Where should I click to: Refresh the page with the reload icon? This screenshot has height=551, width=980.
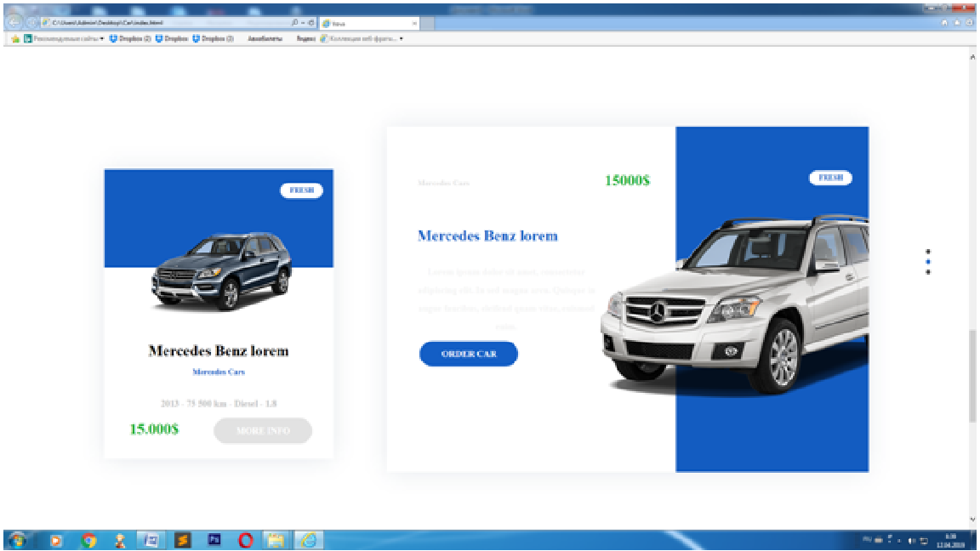pos(311,22)
